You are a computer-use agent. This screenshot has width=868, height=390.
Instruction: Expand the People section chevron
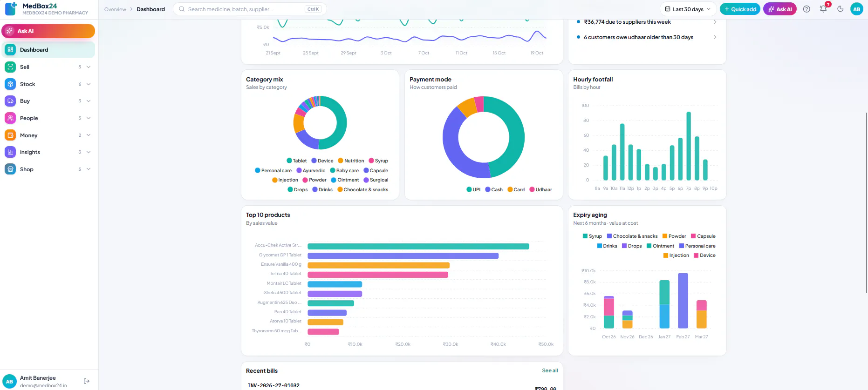[89, 118]
